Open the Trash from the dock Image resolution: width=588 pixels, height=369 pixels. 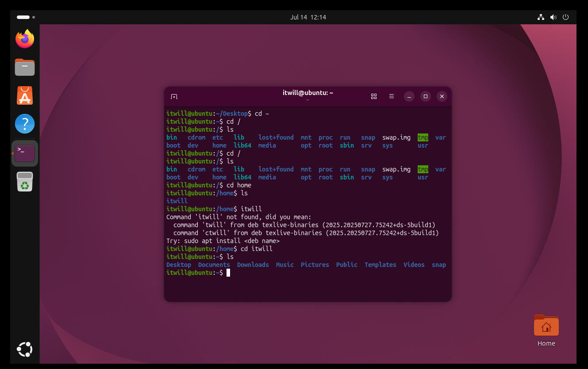coord(25,181)
